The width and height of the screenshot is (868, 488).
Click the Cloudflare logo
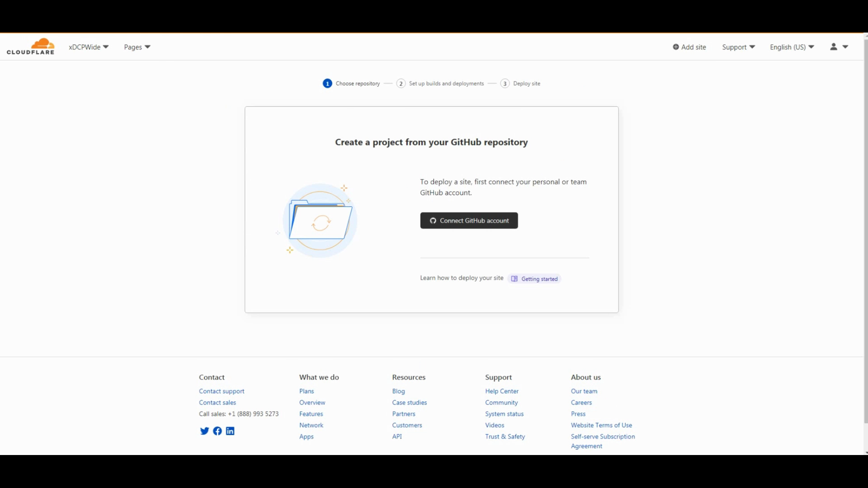(30, 47)
